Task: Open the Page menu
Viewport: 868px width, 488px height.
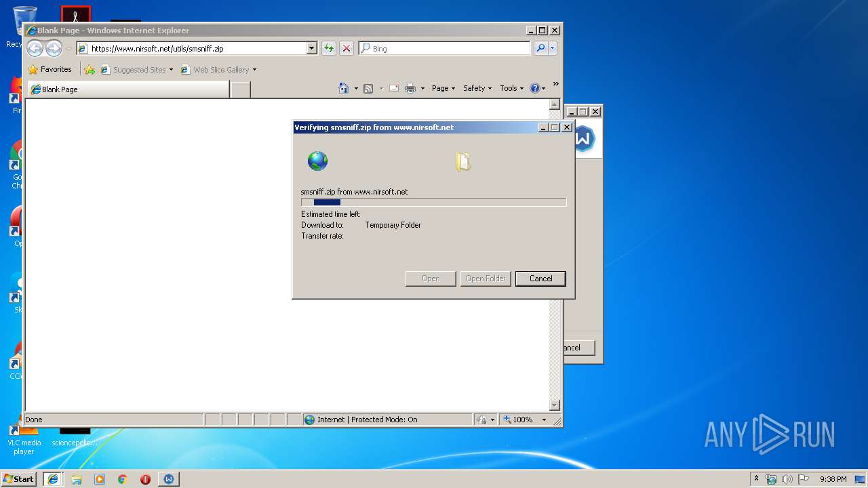Action: pos(443,88)
